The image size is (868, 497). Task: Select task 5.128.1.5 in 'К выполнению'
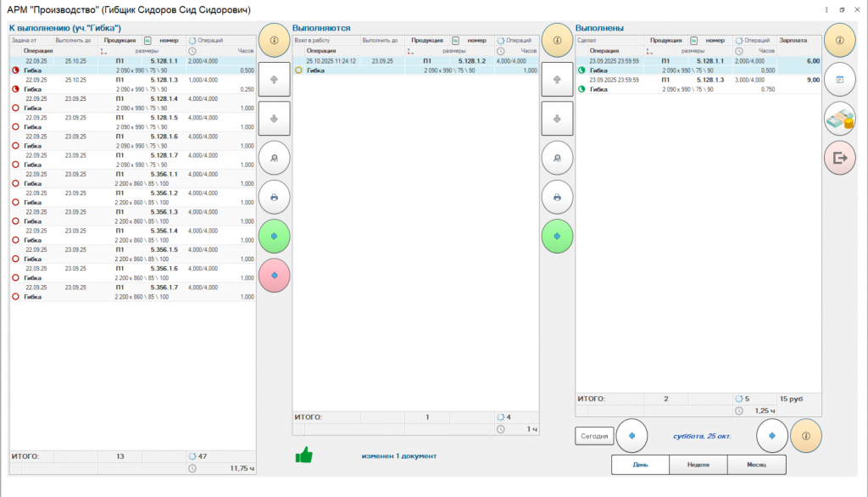[x=133, y=122]
